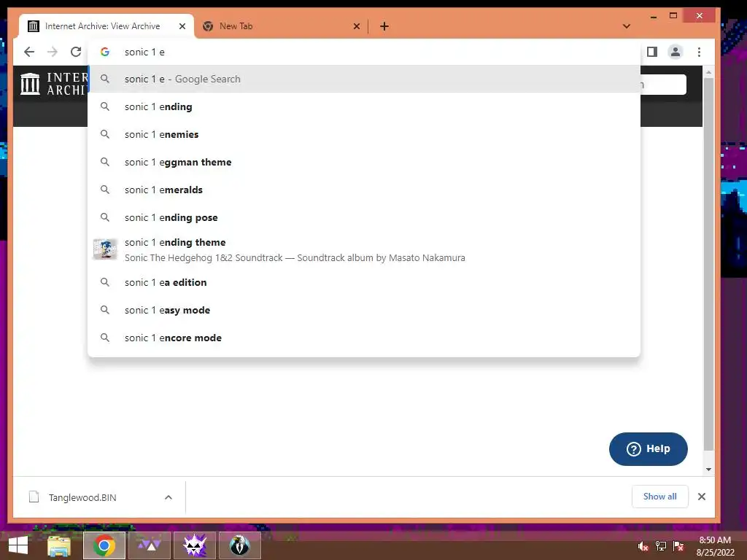Click the forward navigation arrow
Image resolution: width=747 pixels, height=560 pixels.
(53, 52)
